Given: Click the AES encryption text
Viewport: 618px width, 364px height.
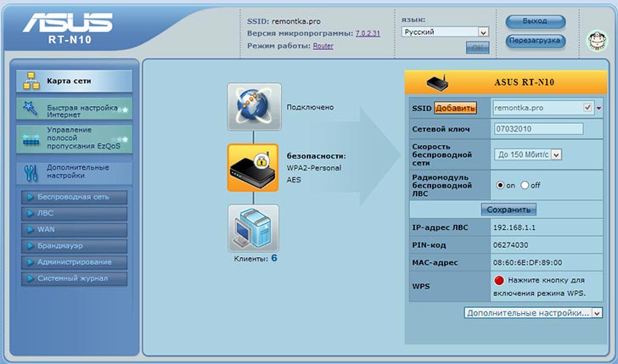Looking at the screenshot, I should click(x=294, y=180).
